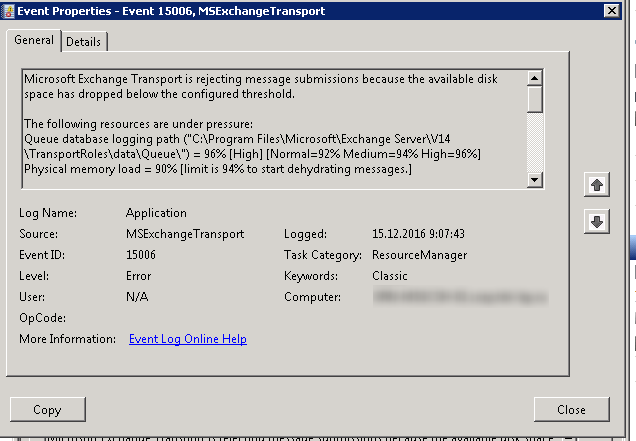This screenshot has width=636, height=441.
Task: Go to previous event with up arrow
Action: click(x=597, y=185)
